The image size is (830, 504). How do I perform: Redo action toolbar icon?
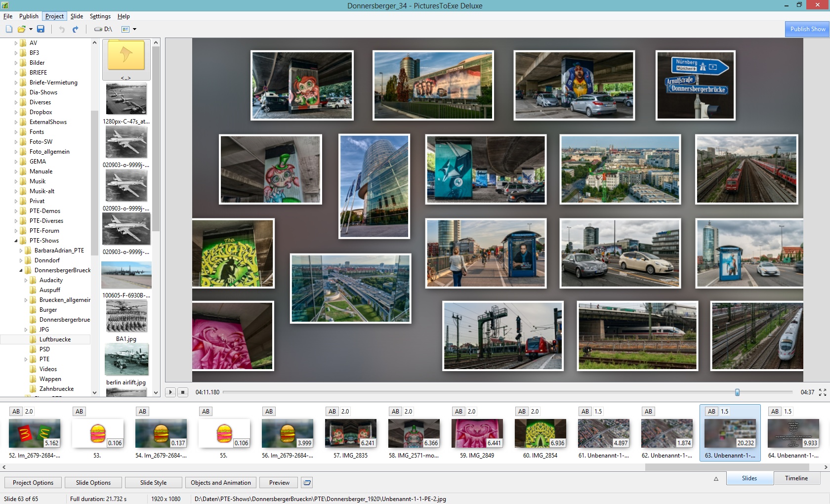tap(75, 29)
